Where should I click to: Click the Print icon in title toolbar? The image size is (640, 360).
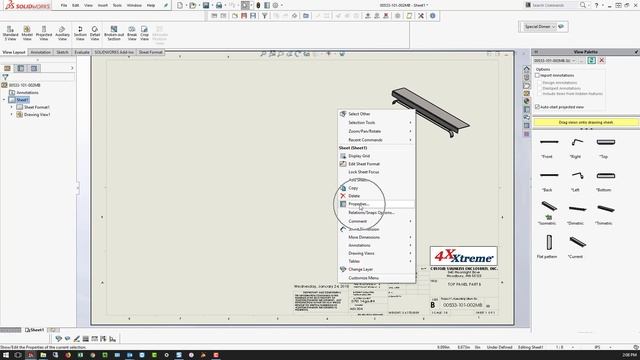tap(219, 5)
